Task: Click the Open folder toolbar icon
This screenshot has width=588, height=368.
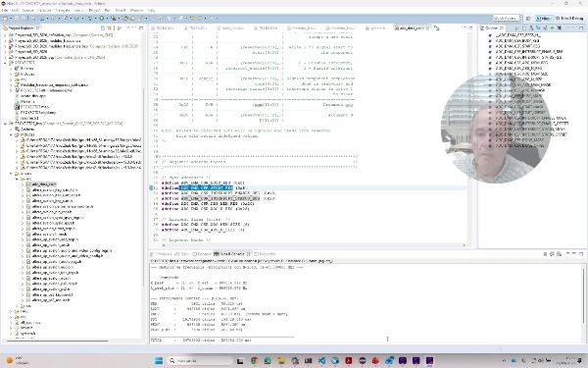Action: (125, 18)
